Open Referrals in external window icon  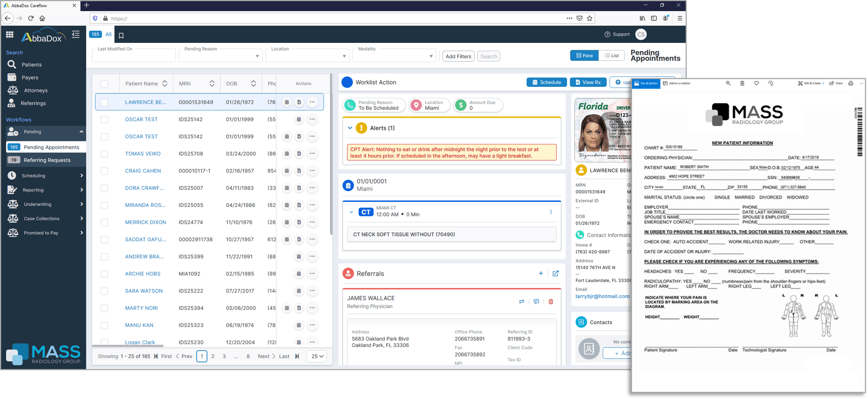tap(555, 273)
